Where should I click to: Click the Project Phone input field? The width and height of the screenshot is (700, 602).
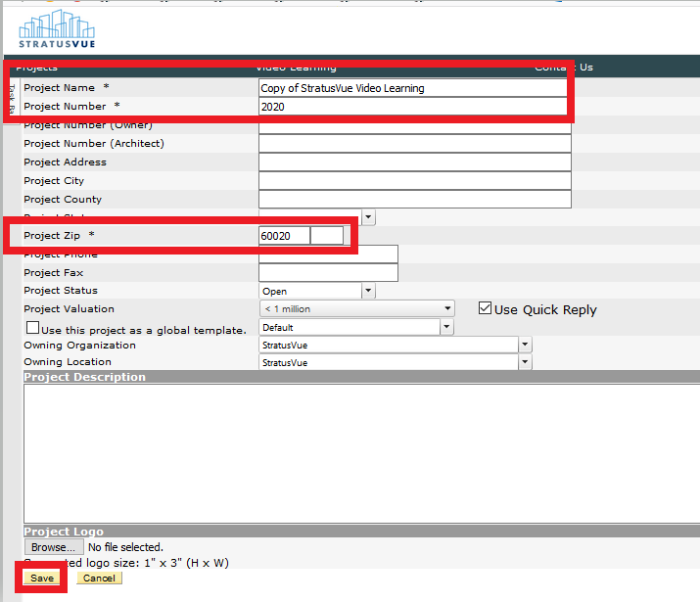328,254
